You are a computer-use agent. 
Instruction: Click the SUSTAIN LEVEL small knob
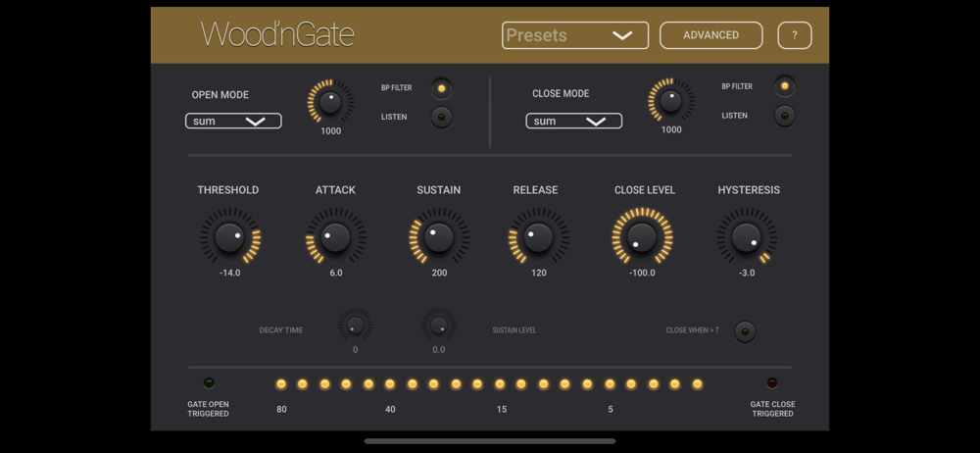coord(439,325)
